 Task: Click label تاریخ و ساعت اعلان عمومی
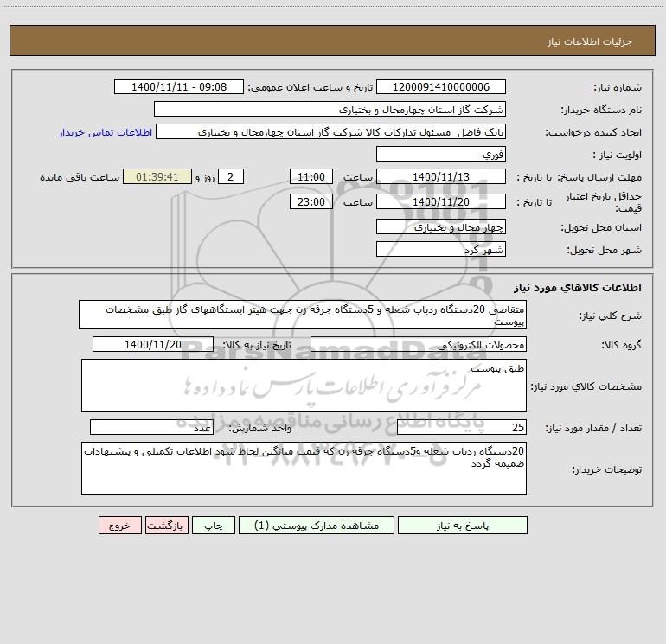pyautogui.click(x=311, y=87)
